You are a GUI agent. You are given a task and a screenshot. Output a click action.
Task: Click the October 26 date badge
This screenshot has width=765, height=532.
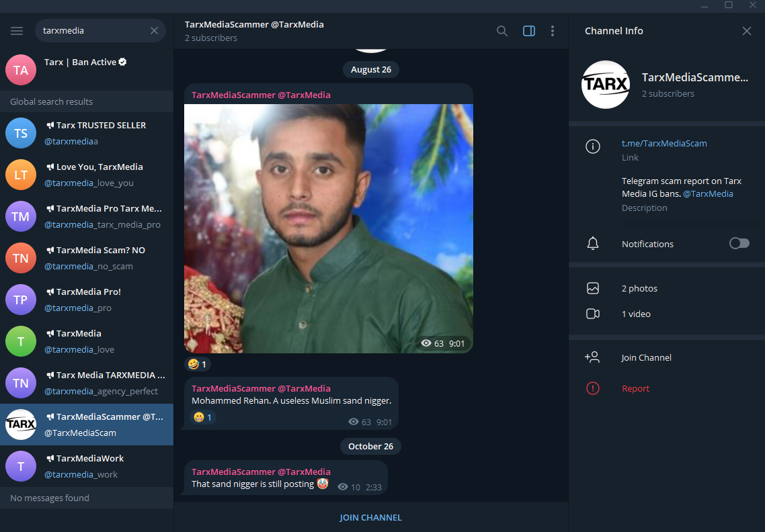371,446
